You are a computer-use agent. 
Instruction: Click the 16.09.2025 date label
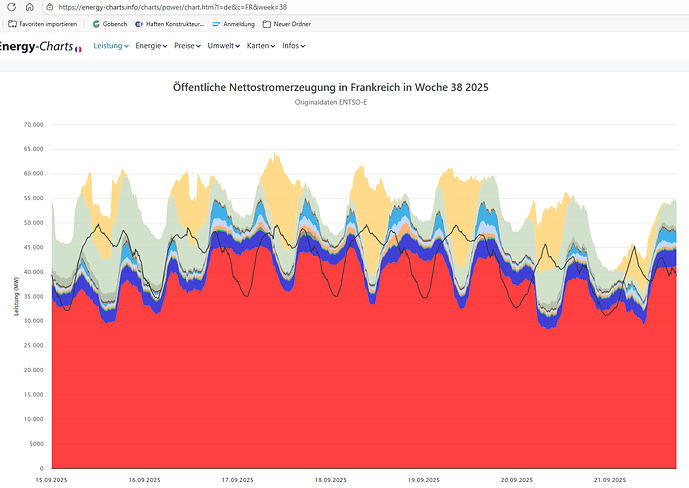click(x=145, y=480)
